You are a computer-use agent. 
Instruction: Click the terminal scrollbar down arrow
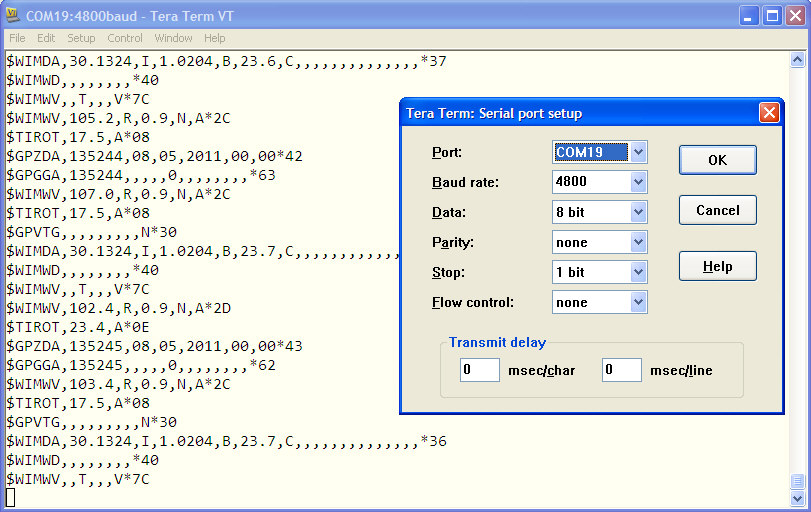point(797,499)
